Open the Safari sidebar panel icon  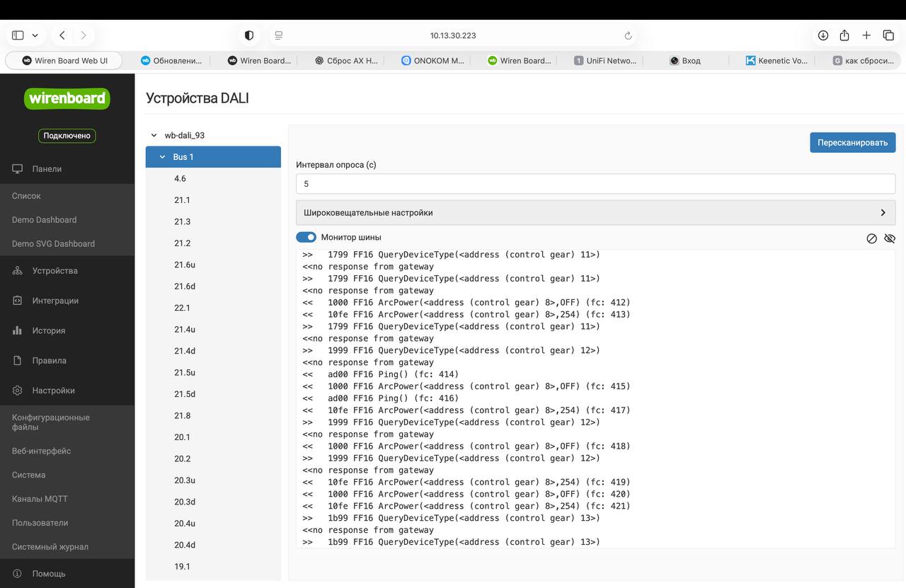point(18,35)
